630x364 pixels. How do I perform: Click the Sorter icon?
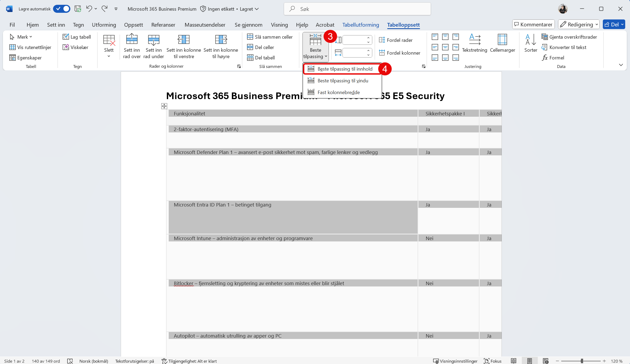click(531, 39)
